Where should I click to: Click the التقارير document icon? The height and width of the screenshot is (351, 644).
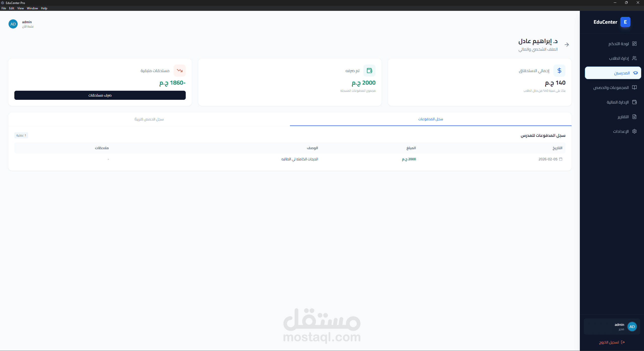[634, 117]
